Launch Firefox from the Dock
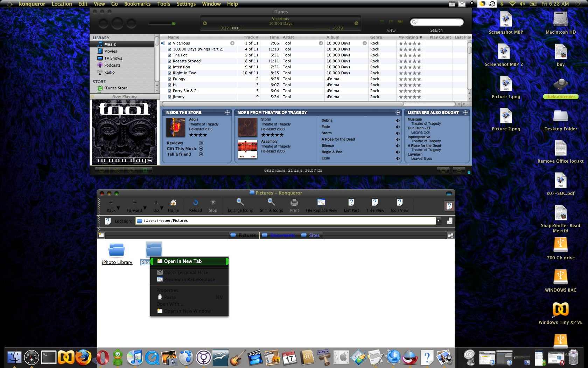The width and height of the screenshot is (588, 368). click(x=83, y=357)
